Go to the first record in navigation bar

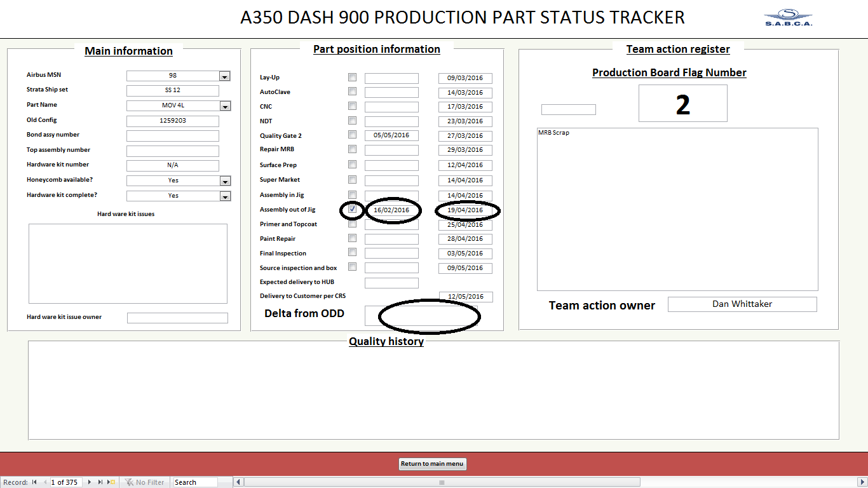point(34,482)
